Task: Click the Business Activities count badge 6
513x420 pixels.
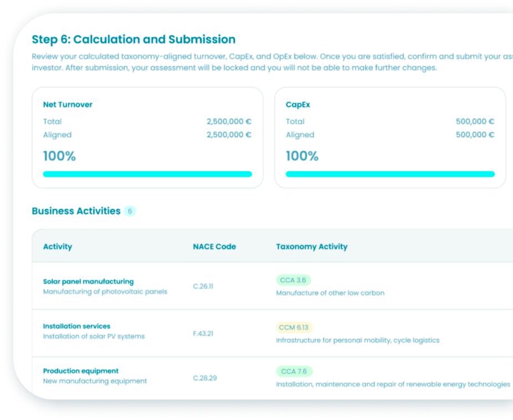Action: 130,211
